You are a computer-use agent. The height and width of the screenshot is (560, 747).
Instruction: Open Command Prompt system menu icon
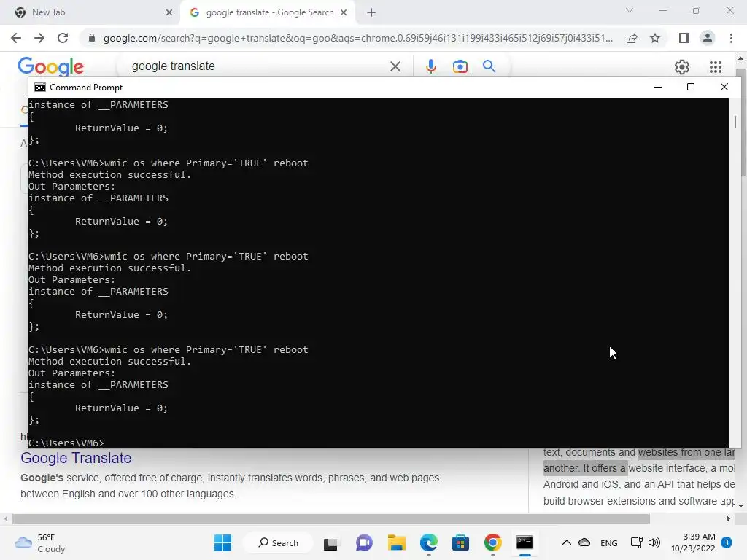pyautogui.click(x=40, y=87)
